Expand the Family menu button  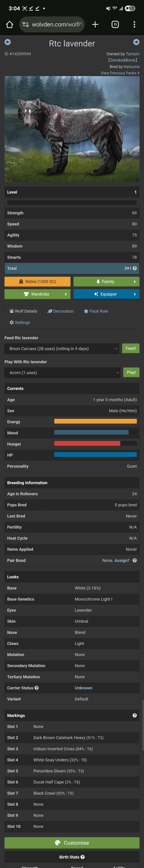click(x=106, y=282)
